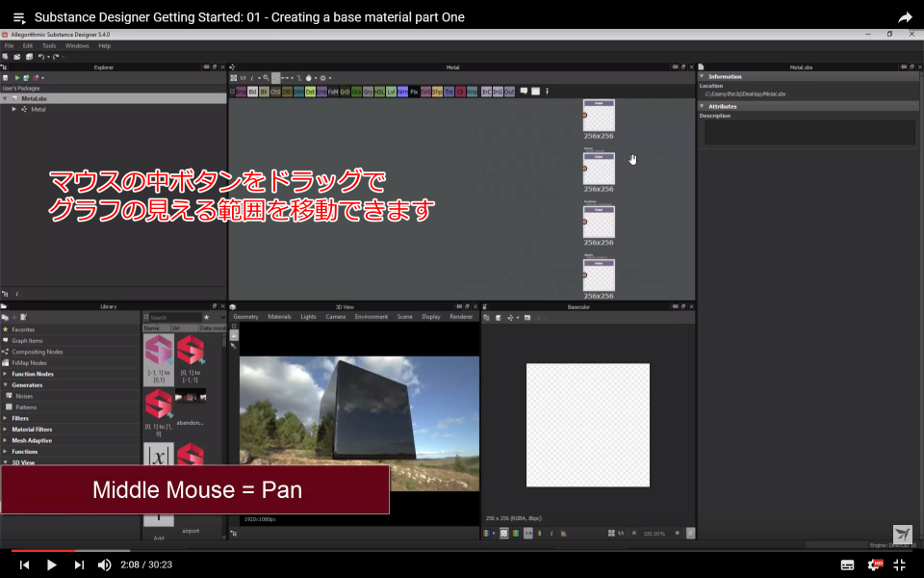Add an HSL node from the toolbar
924x578 pixels.
tap(379, 92)
